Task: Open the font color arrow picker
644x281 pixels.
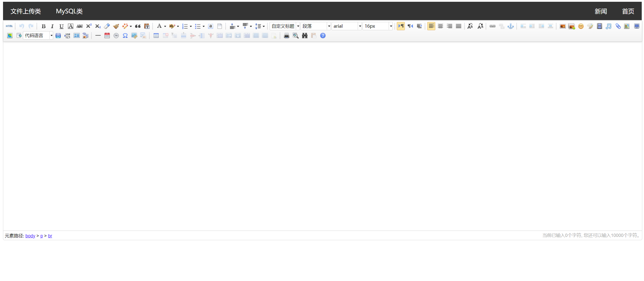Action: (x=165, y=26)
